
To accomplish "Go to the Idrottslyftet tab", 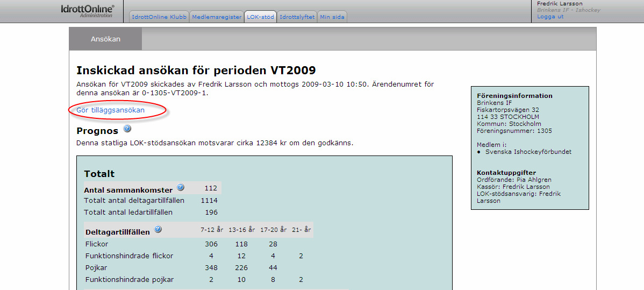I will 297,17.
